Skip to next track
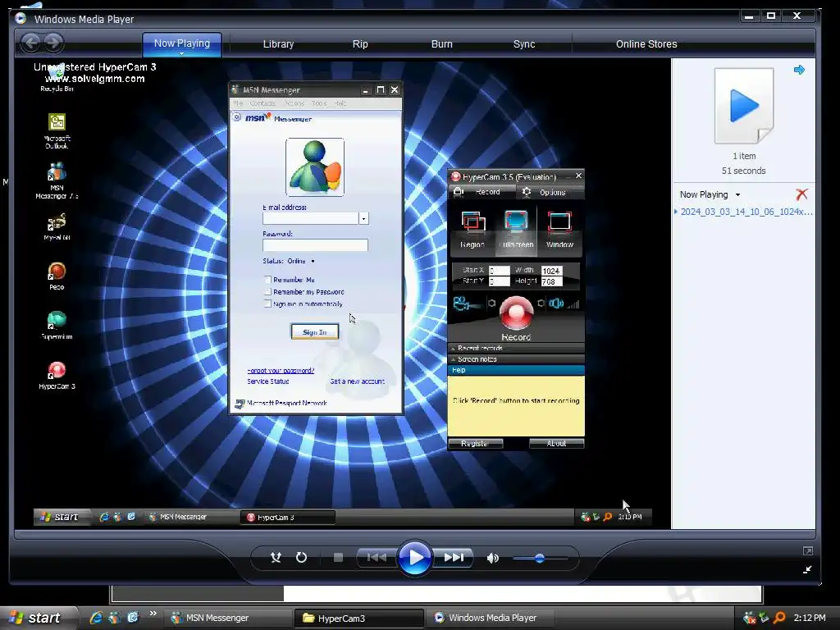This screenshot has height=630, width=840. coord(454,558)
